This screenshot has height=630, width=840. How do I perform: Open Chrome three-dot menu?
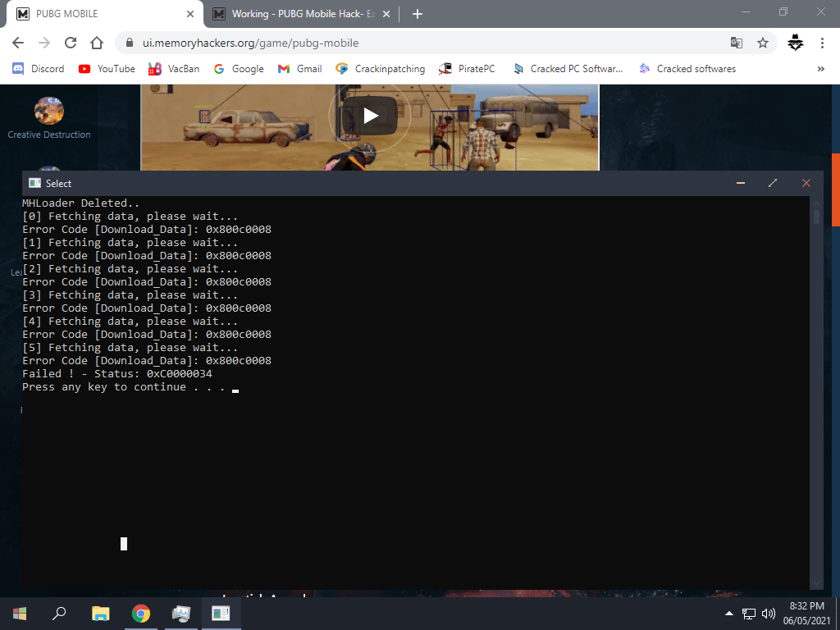point(822,43)
